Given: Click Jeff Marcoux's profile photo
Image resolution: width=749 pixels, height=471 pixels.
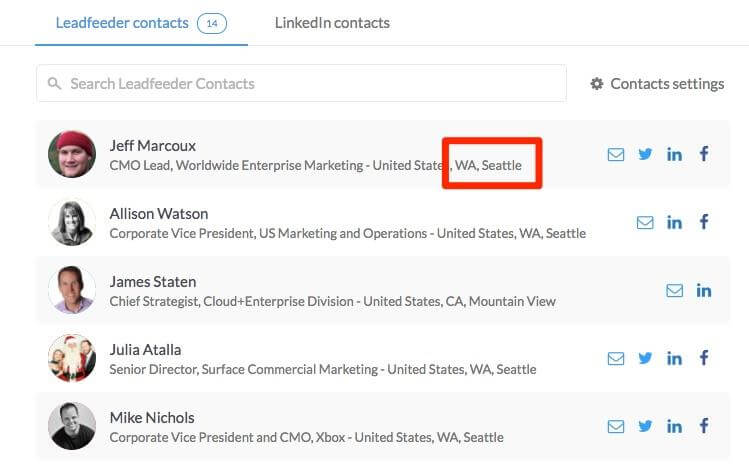Looking at the screenshot, I should [x=72, y=154].
